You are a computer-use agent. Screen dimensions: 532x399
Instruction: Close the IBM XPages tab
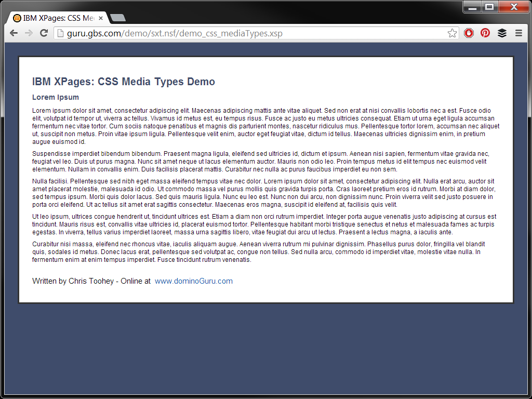(x=100, y=18)
